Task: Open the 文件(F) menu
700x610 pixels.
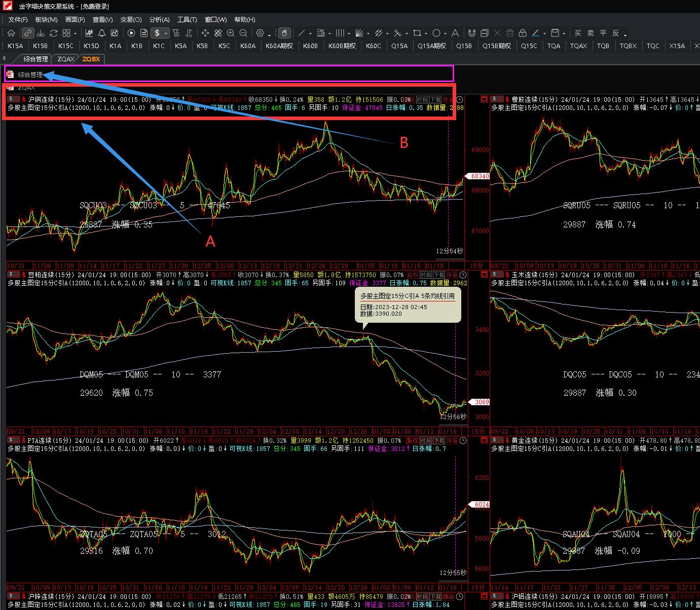Action: (18, 19)
